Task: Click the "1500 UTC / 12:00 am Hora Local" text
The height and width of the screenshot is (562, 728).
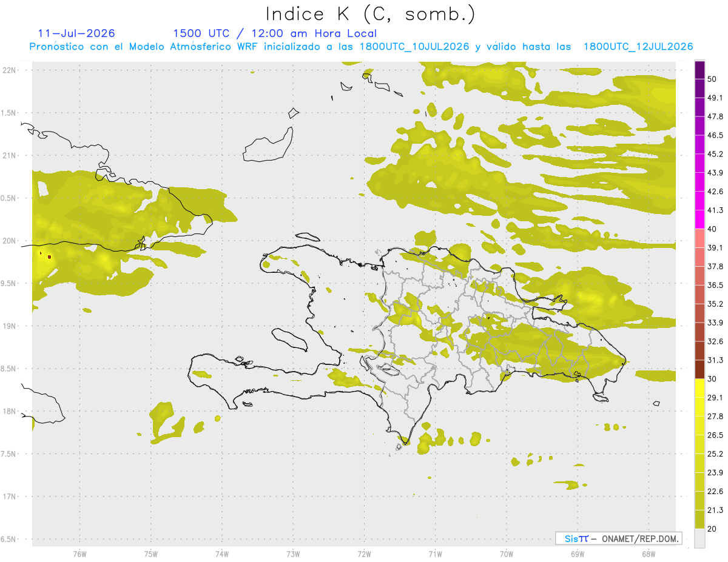Action: 275,33
